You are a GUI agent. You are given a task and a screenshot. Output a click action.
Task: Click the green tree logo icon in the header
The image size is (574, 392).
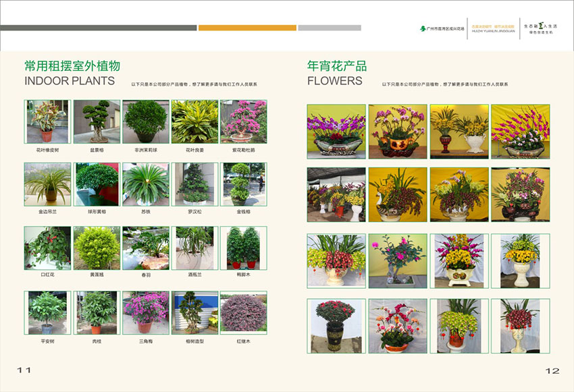(x=423, y=28)
